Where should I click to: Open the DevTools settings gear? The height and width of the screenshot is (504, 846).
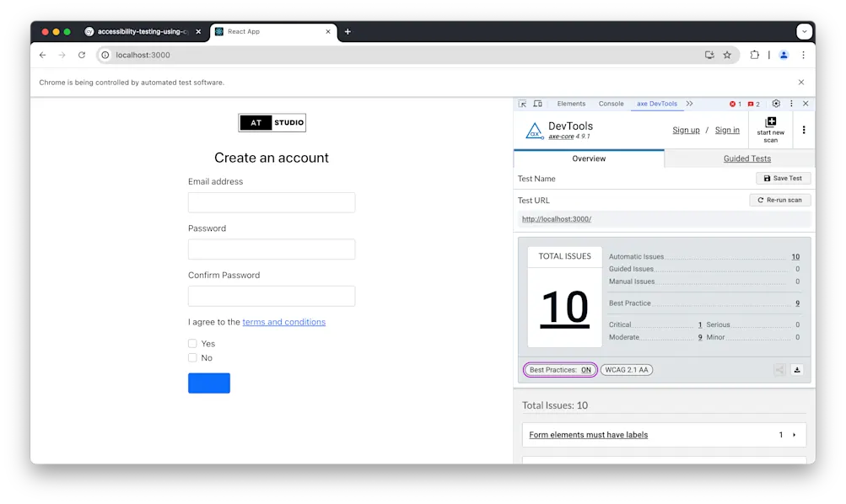[x=776, y=104]
